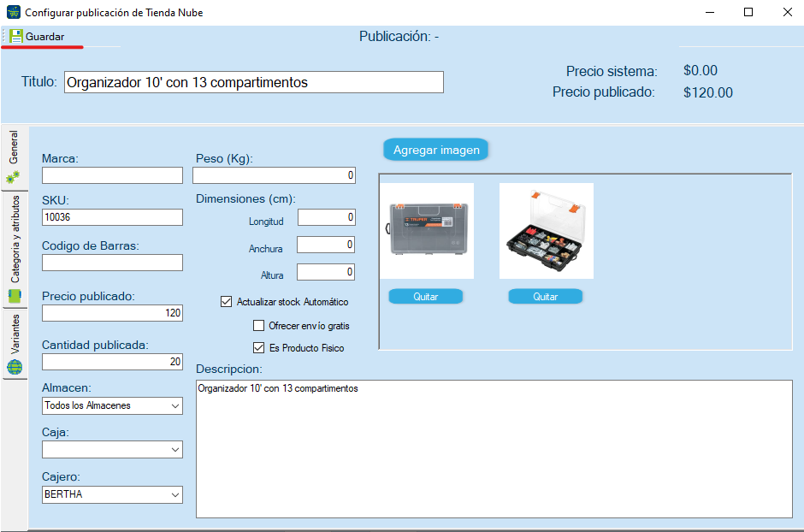The width and height of the screenshot is (804, 532).
Task: Click the $120.00 published price value
Action: (707, 92)
